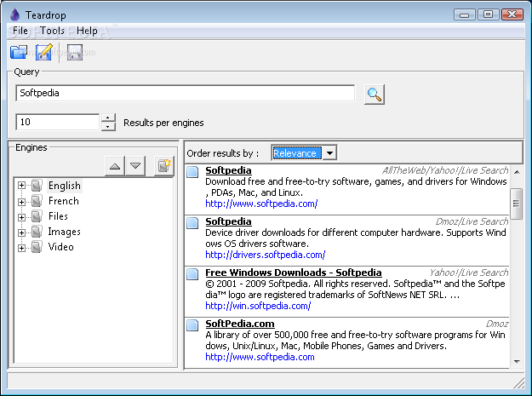Move selected engine down with the down arrow
532x396 pixels.
[135, 166]
